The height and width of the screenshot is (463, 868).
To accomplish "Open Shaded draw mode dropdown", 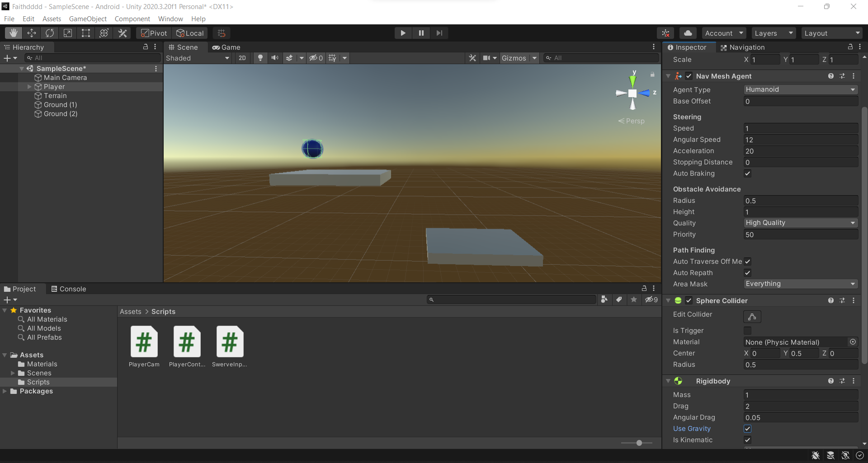I will coord(198,58).
